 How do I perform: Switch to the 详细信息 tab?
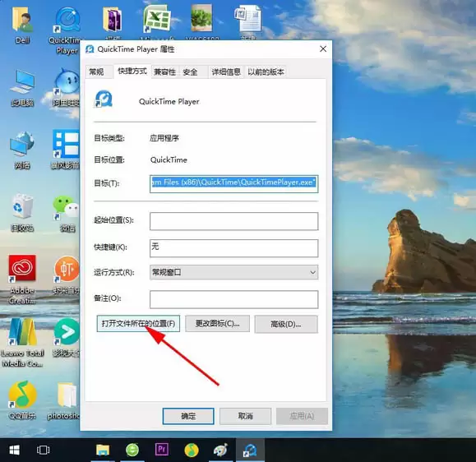226,72
